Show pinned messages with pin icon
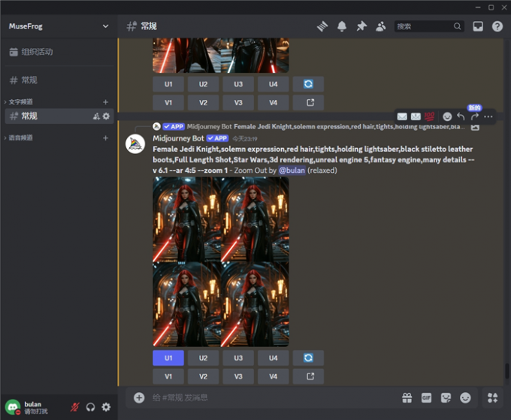The width and height of the screenshot is (511, 420). point(361,26)
